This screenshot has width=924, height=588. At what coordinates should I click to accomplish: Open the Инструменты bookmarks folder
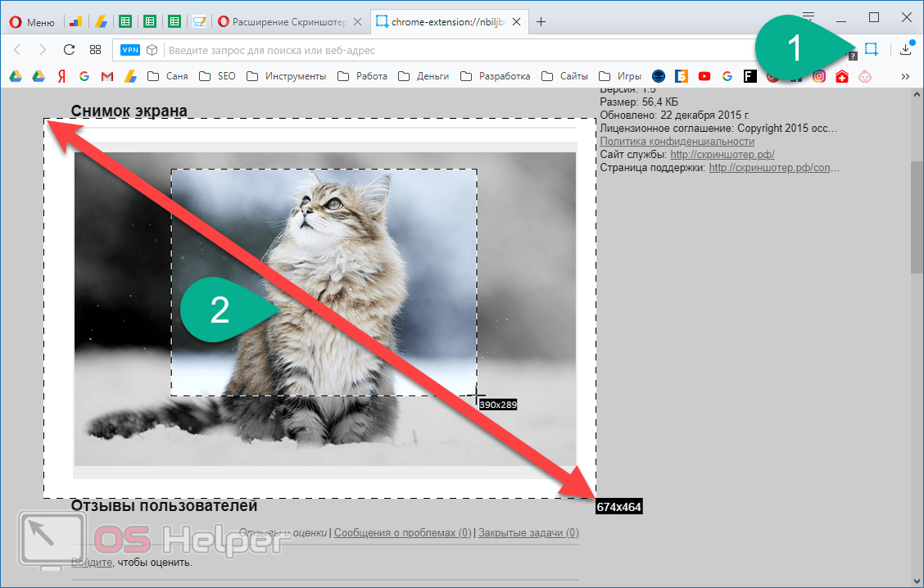point(287,76)
